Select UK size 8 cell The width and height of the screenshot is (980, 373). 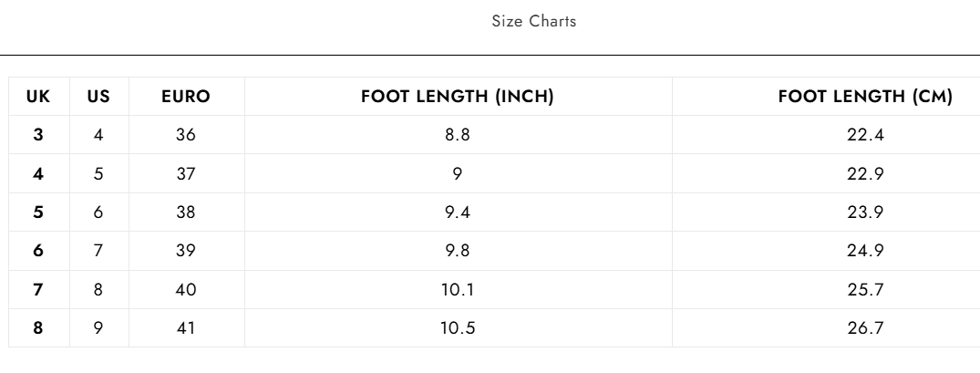tap(38, 329)
